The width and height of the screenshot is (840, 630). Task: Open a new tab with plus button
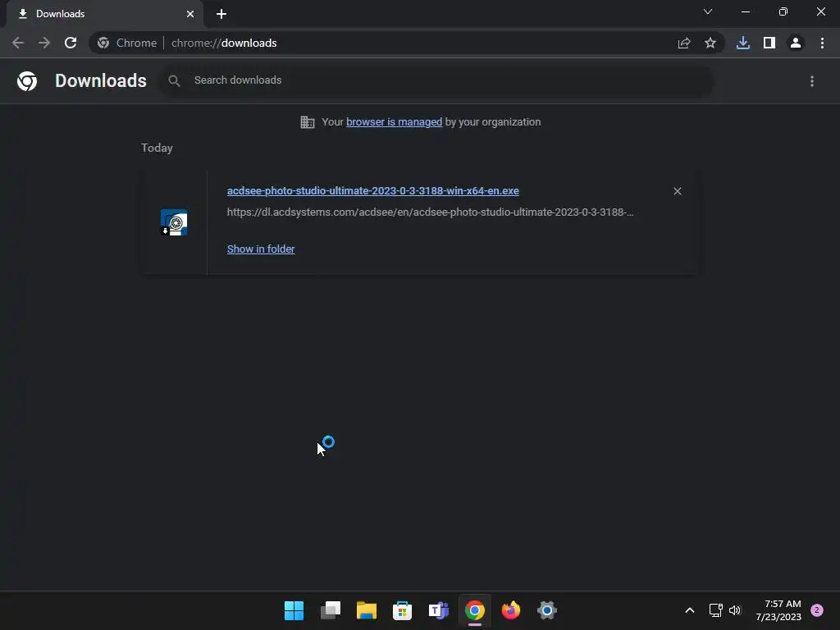tap(221, 14)
